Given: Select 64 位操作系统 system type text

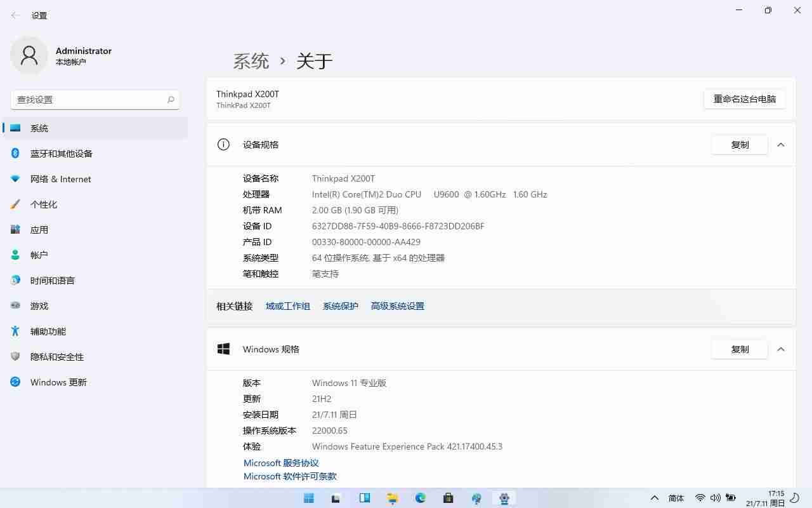Looking at the screenshot, I should click(378, 258).
